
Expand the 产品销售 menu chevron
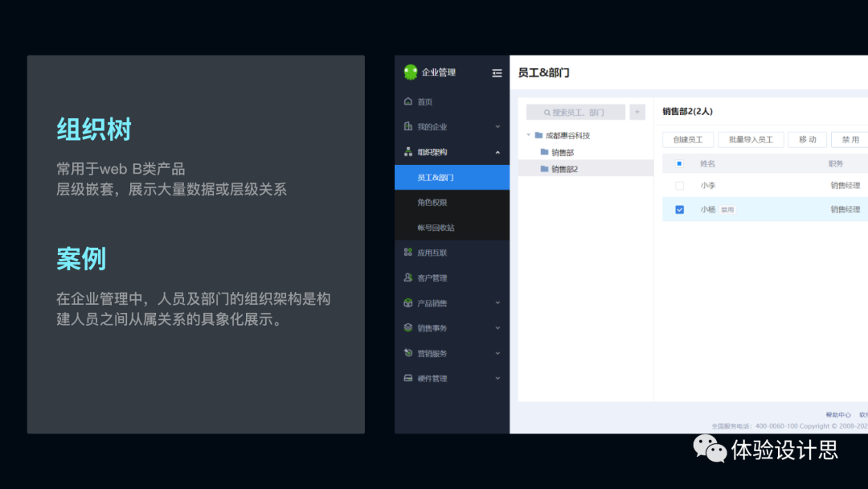click(x=497, y=303)
